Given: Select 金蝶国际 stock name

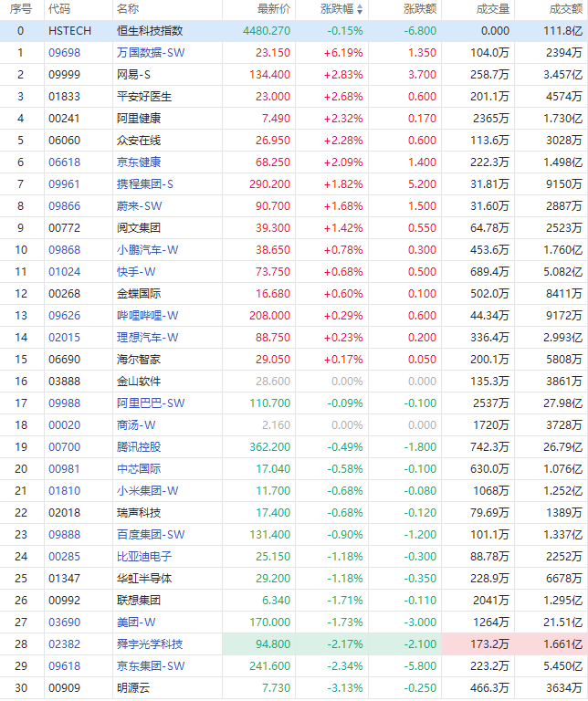Looking at the screenshot, I should 139,294.
